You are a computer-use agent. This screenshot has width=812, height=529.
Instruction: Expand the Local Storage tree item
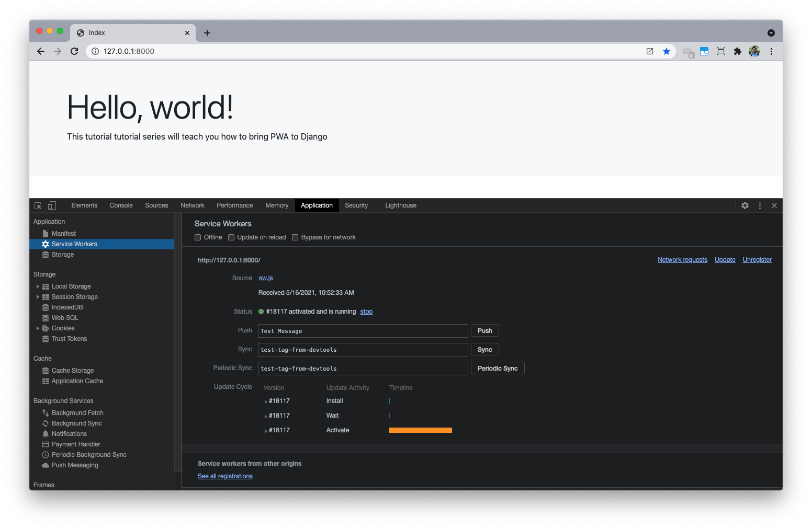point(38,286)
